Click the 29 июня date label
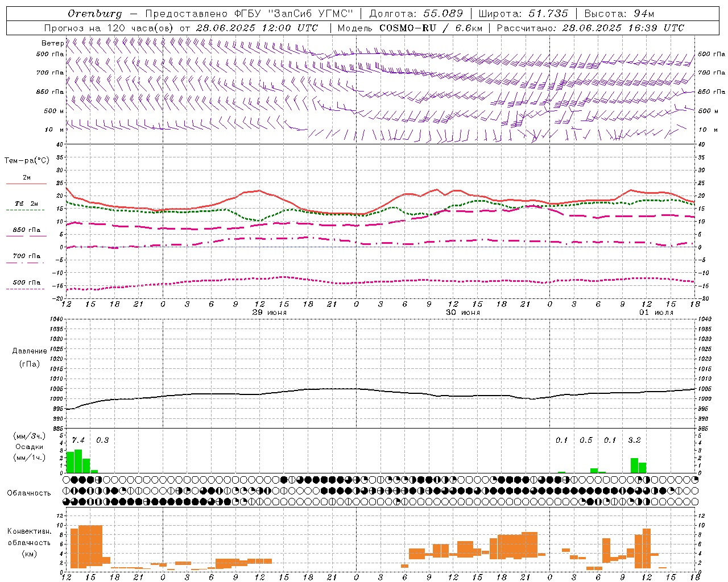 [270, 313]
